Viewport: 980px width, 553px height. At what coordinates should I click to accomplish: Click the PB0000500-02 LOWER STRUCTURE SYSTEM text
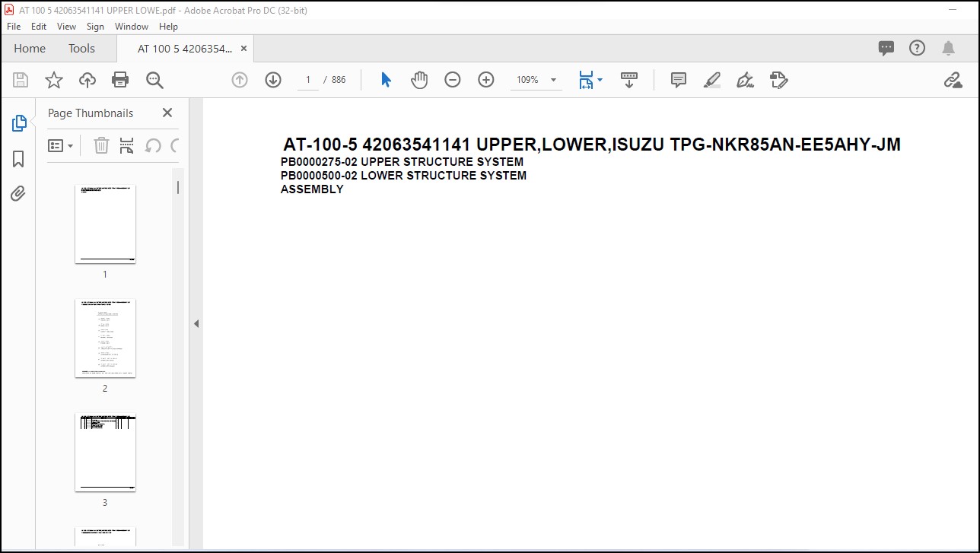tap(403, 176)
